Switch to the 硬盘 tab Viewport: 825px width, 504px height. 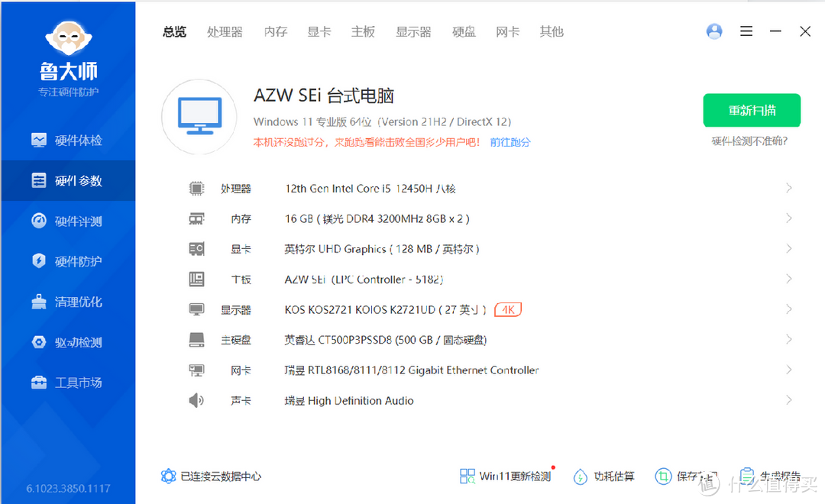464,31
